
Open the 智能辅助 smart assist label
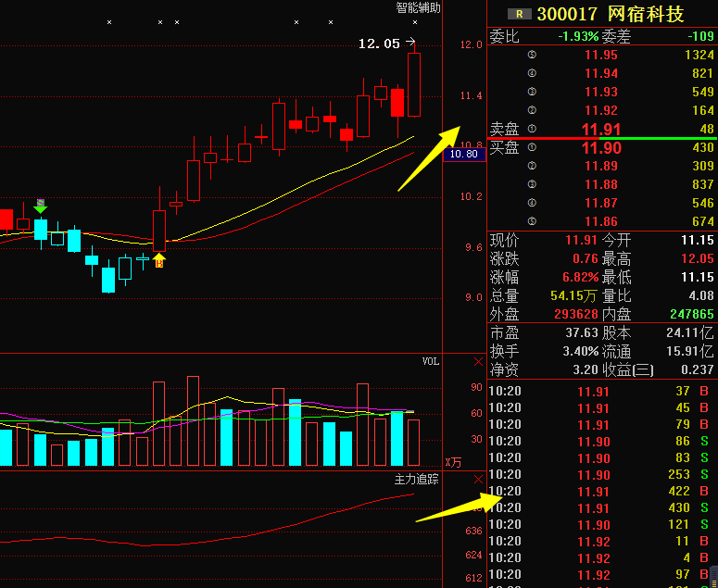tap(418, 7)
